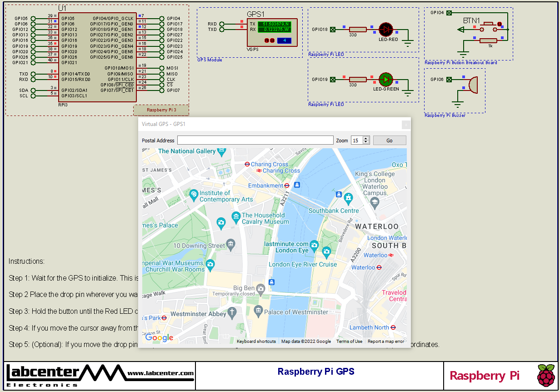560x392 pixels.
Task: Toggle the red logic marker on GPIO18
Action: tap(344, 27)
